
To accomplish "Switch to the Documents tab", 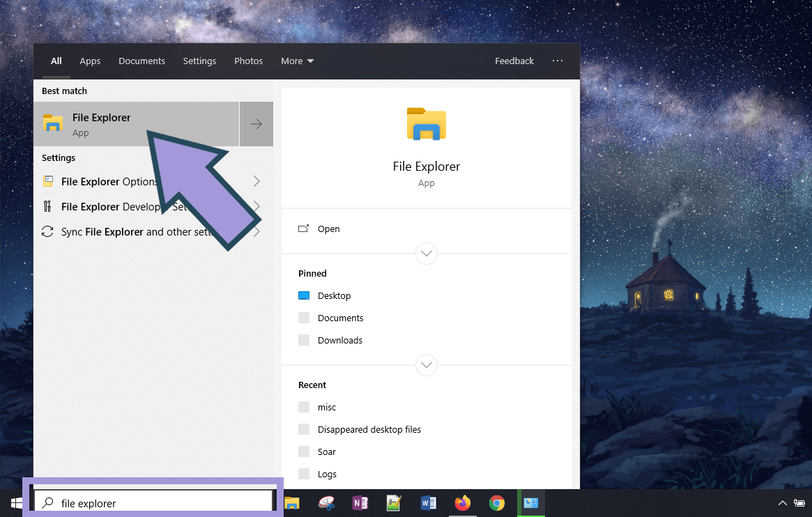I will tap(142, 61).
